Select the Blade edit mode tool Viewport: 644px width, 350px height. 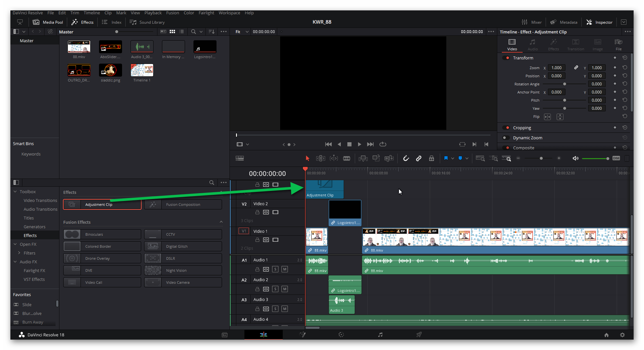346,158
